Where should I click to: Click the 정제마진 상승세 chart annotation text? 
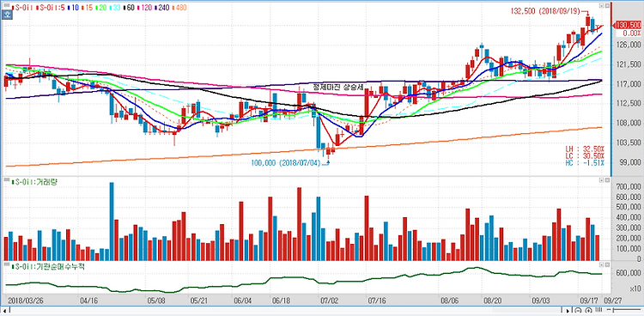(x=339, y=88)
